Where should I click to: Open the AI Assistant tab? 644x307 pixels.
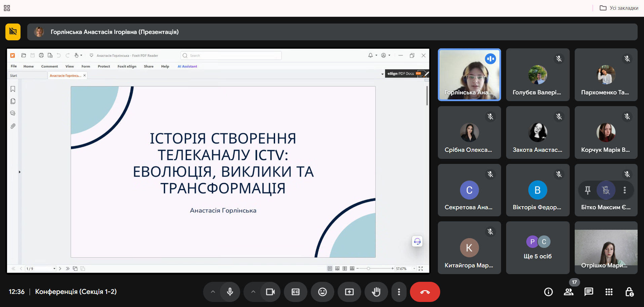187,66
